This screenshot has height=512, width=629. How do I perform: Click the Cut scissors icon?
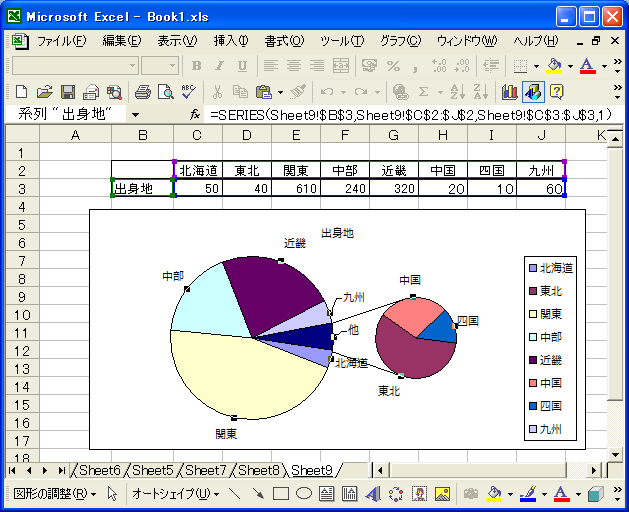pos(217,92)
